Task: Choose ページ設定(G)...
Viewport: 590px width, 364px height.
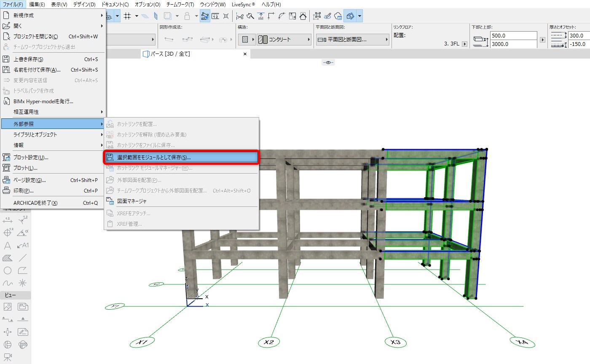Action: pyautogui.click(x=53, y=180)
